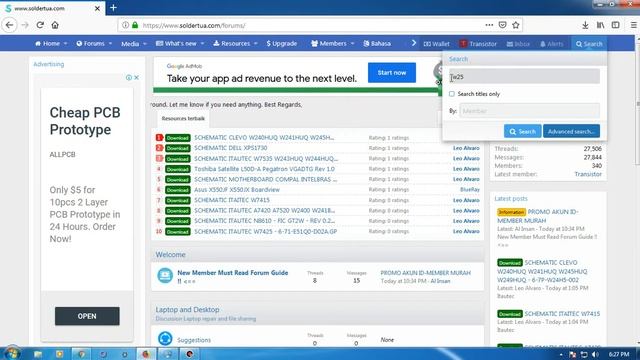Viewport: 640px width, 360px height.
Task: Click the 6:27 PM taskbar clock
Action: (619, 354)
